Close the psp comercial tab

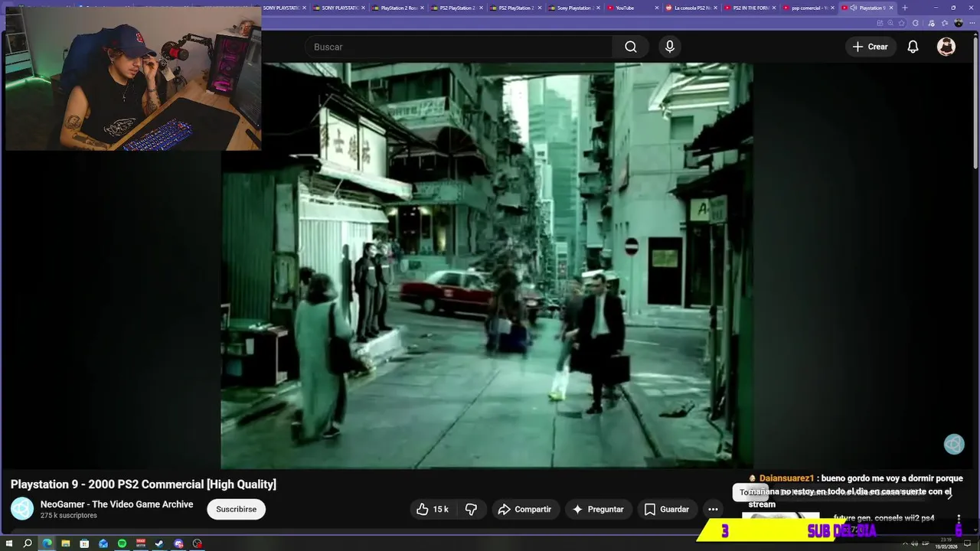pos(833,8)
